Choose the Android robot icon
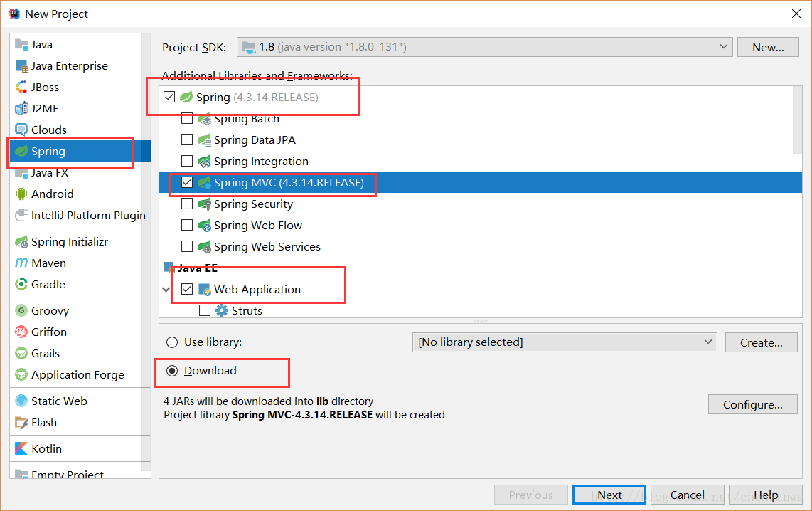The height and width of the screenshot is (511, 812). 21,194
